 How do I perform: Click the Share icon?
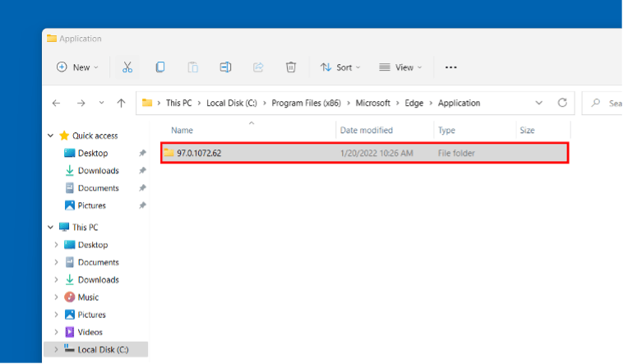258,67
